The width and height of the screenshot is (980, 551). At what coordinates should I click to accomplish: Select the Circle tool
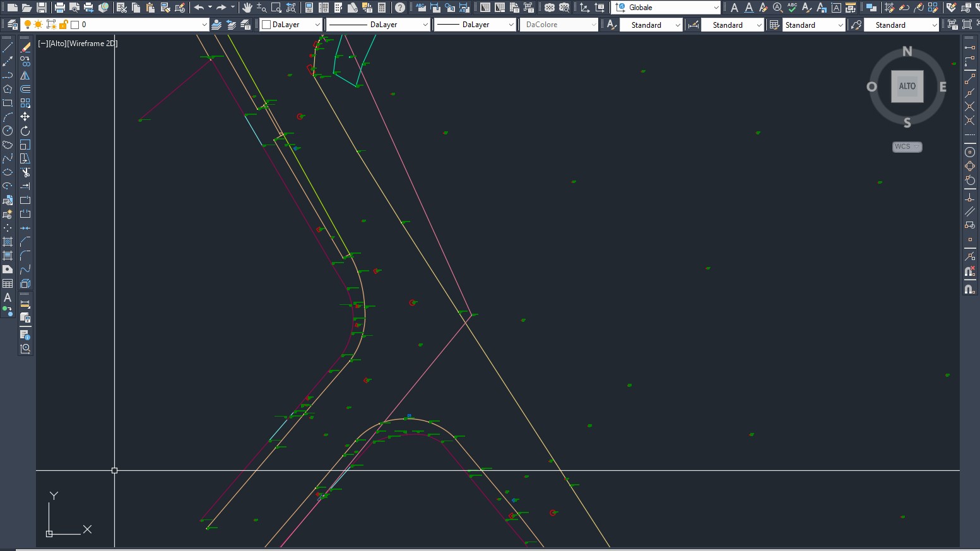click(x=8, y=131)
